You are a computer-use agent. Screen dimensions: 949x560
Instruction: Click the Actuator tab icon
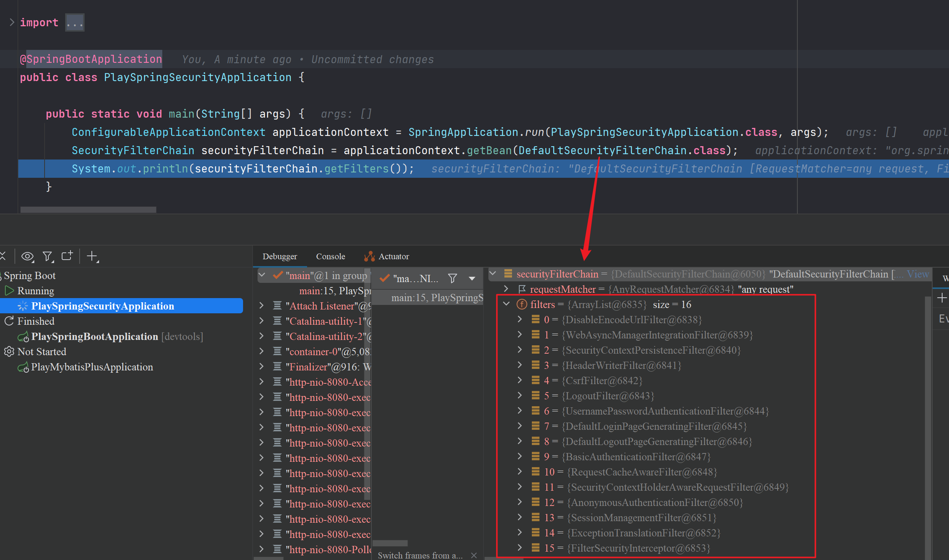pos(369,257)
